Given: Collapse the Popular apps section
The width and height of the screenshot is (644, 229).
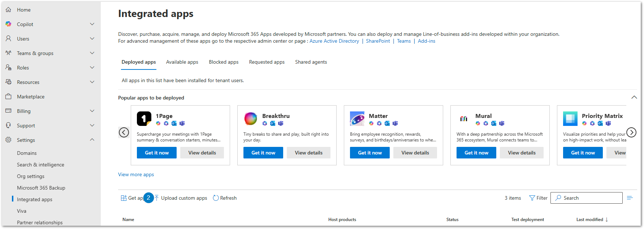Looking at the screenshot, I should point(634,97).
